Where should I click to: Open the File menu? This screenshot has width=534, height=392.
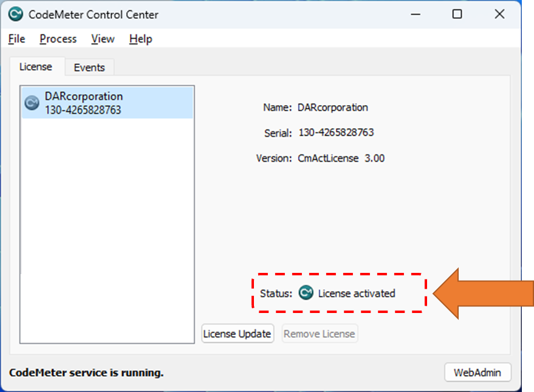pos(16,39)
